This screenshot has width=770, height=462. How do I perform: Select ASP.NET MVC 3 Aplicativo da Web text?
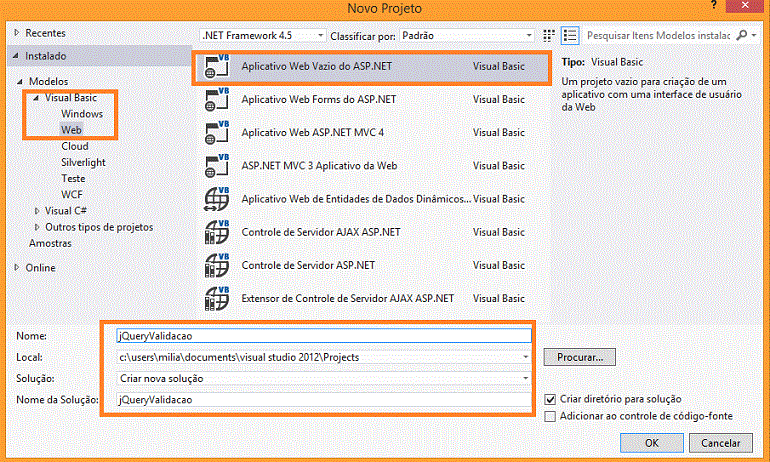319,166
